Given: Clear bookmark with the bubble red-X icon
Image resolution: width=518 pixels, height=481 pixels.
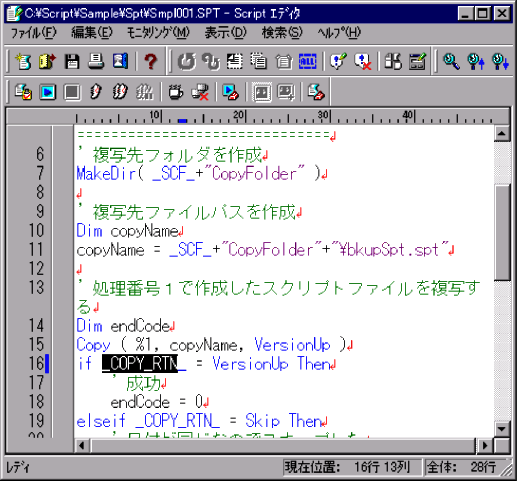Looking at the screenshot, I should [362, 61].
